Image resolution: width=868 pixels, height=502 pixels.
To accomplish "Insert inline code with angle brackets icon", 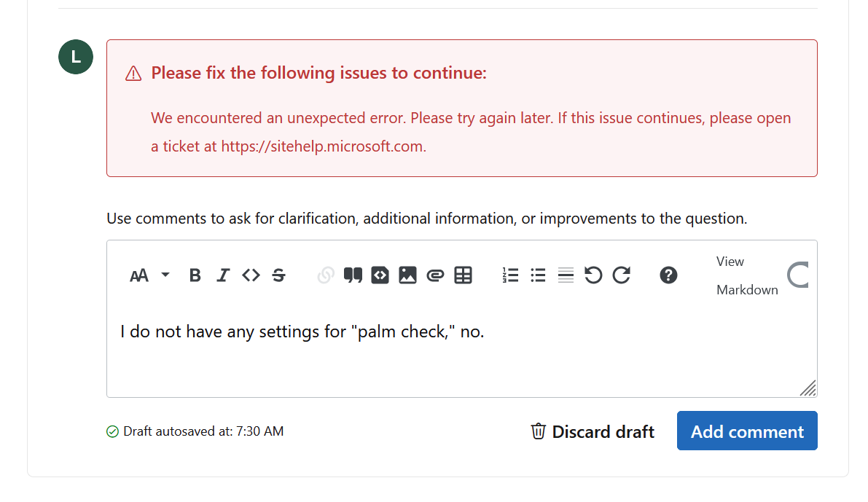I will click(x=251, y=275).
